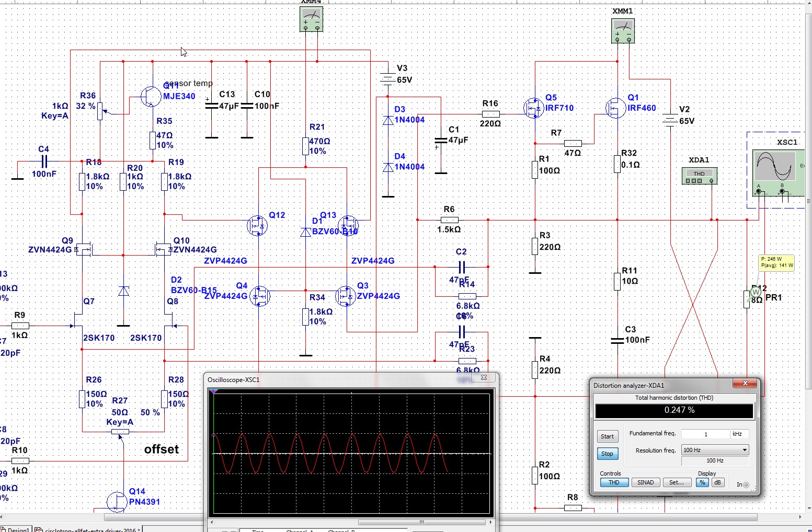Select the C4 100nF capacitor symbol
Screen dimensions: 812x532
click(44, 161)
